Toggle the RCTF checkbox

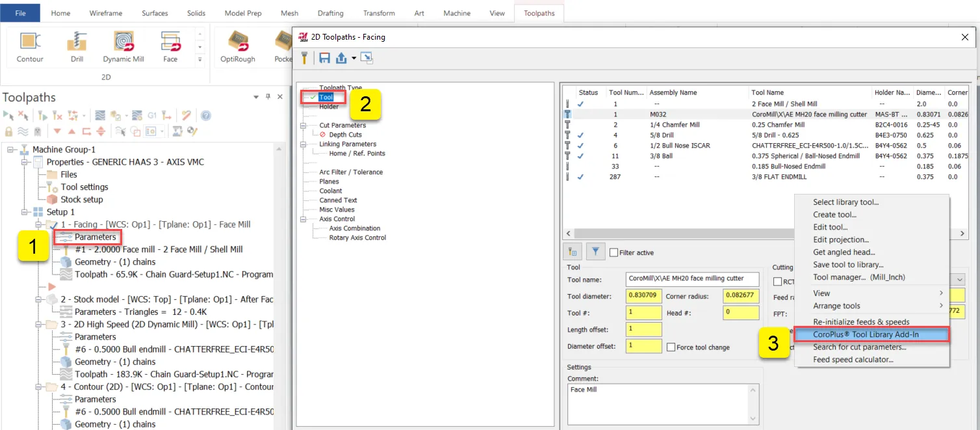click(777, 282)
